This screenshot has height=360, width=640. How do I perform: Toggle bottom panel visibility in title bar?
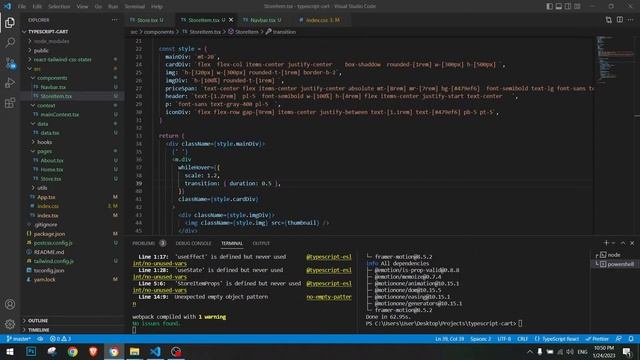(559, 6)
